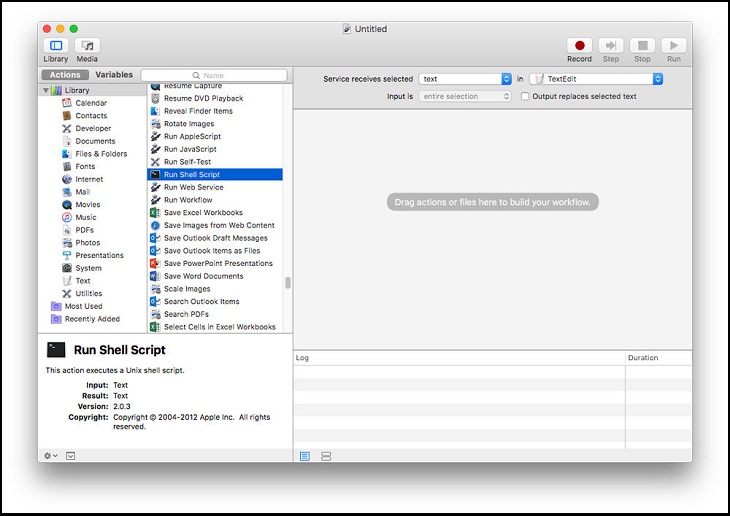Select the Files & Folders category icon
The width and height of the screenshot is (730, 516).
67,154
